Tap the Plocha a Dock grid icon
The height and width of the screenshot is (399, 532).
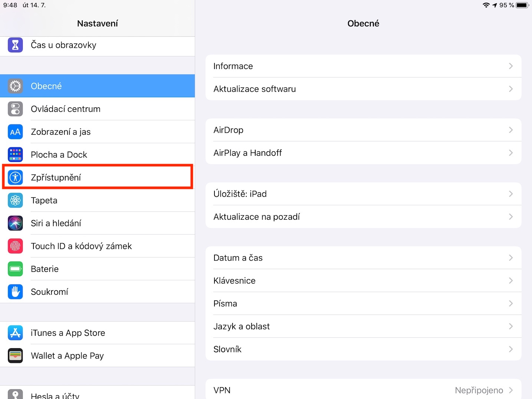[15, 155]
